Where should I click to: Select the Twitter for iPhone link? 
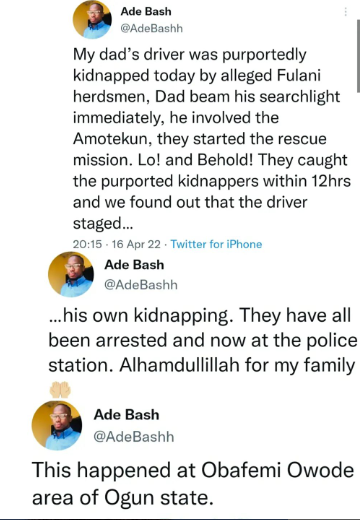[x=216, y=244]
